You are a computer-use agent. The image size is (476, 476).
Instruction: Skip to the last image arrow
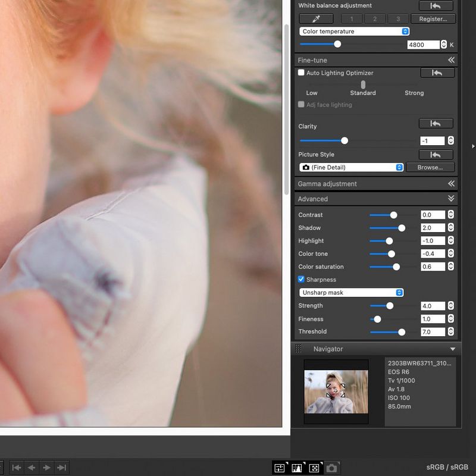(x=60, y=468)
